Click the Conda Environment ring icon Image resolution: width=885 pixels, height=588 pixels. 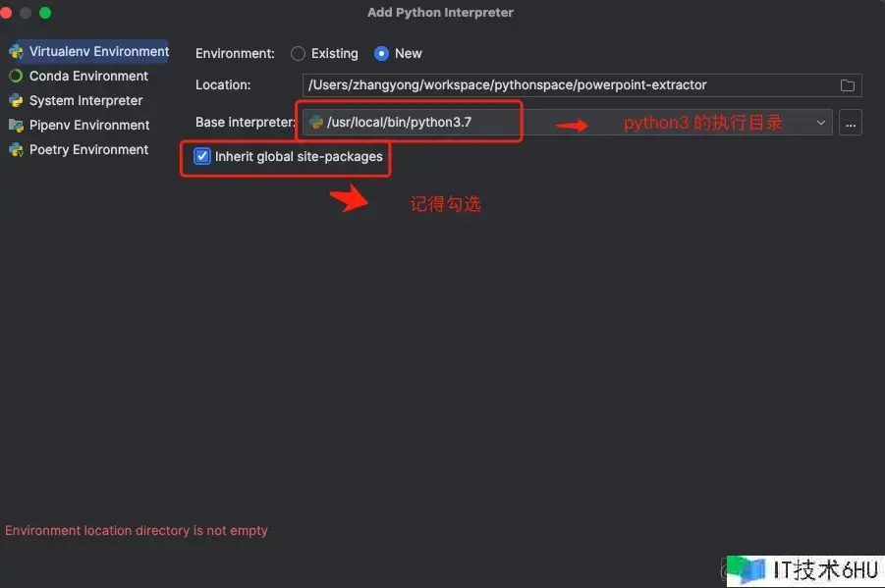[x=16, y=77]
